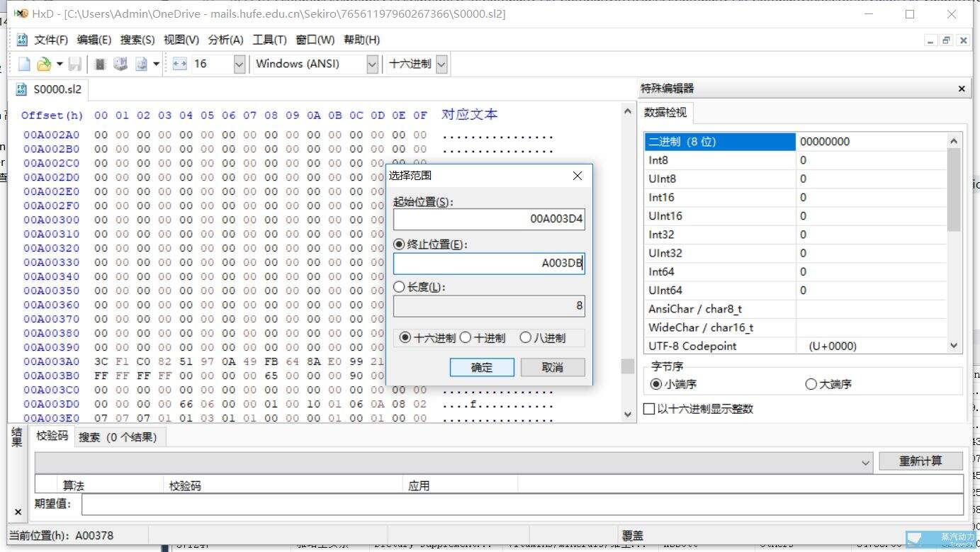Switch to the S0000.sl2 file tab
The image size is (980, 552).
tap(49, 90)
